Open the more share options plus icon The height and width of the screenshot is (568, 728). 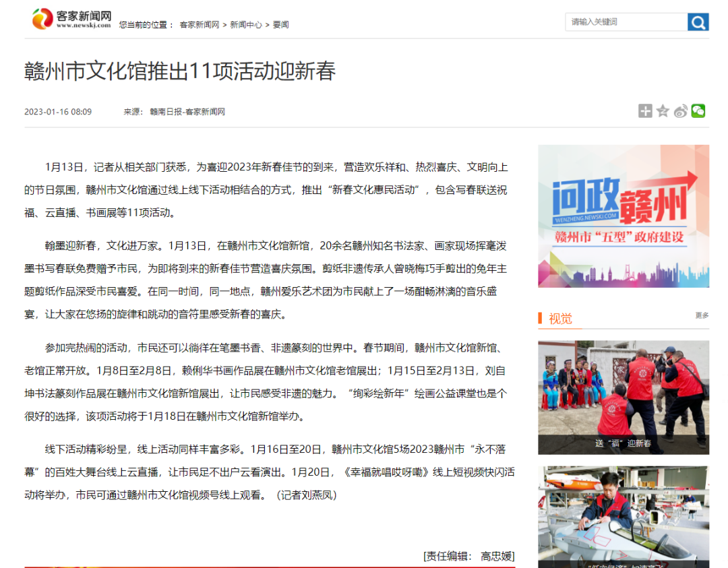645,111
